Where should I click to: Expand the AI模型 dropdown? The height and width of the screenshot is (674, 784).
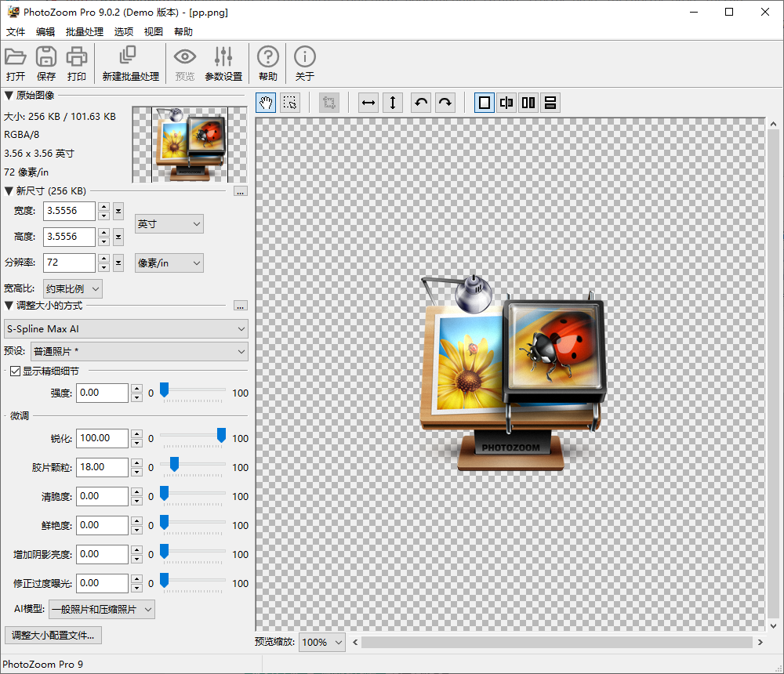pyautogui.click(x=102, y=609)
